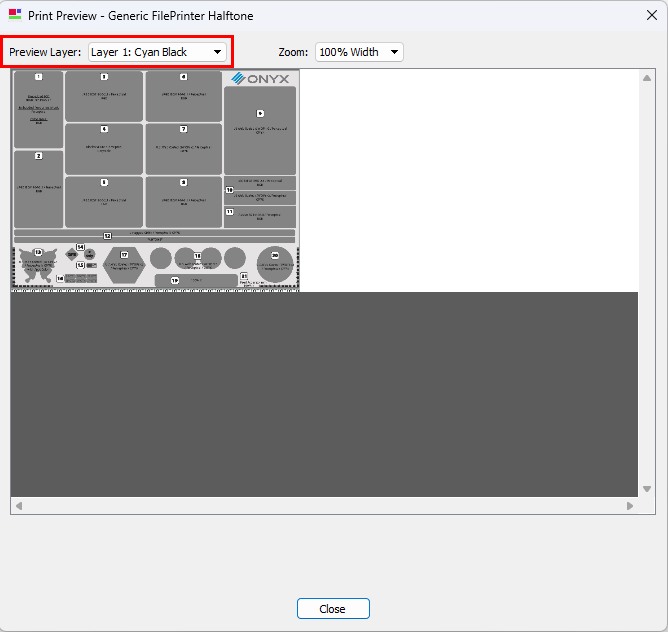Click the scroll left arrow of horizontal scrollbar
The image size is (668, 632).
point(18,506)
